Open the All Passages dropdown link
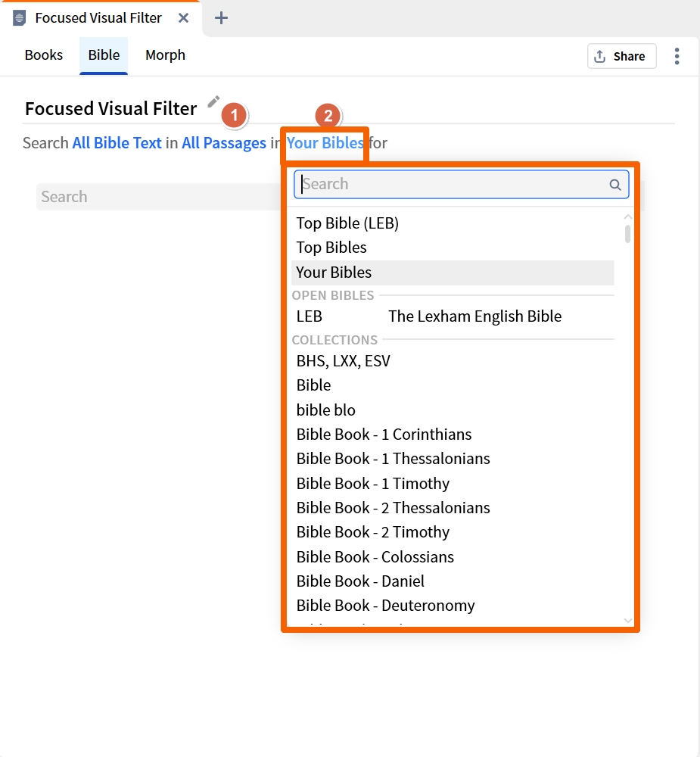The image size is (700, 757). (224, 143)
